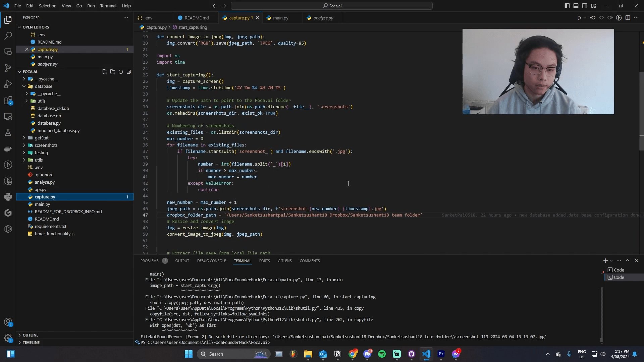The image size is (644, 362).
Task: Open database.py in explorer tree
Action: [x=49, y=123]
